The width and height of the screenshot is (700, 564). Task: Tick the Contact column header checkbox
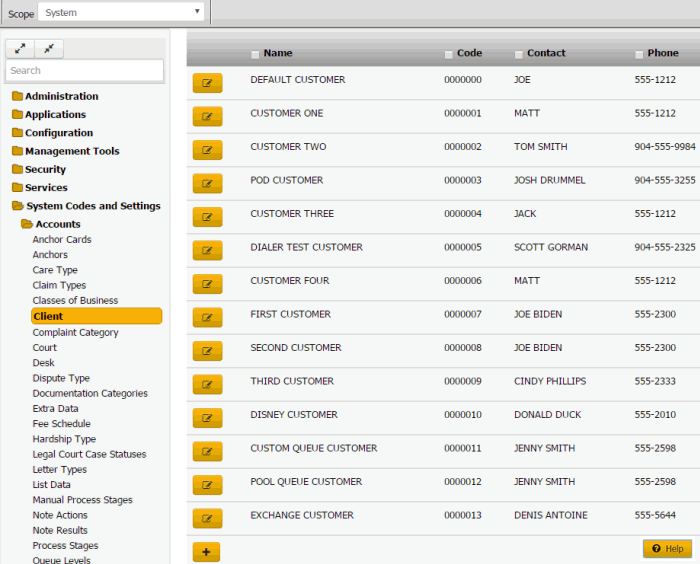point(518,54)
